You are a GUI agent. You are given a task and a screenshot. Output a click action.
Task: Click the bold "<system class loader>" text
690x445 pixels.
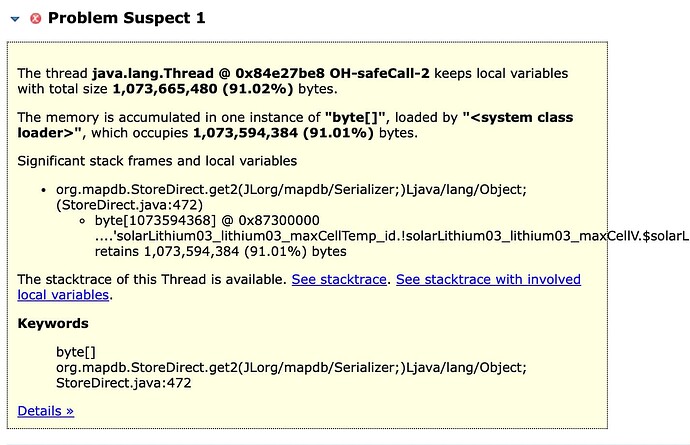[x=295, y=125]
